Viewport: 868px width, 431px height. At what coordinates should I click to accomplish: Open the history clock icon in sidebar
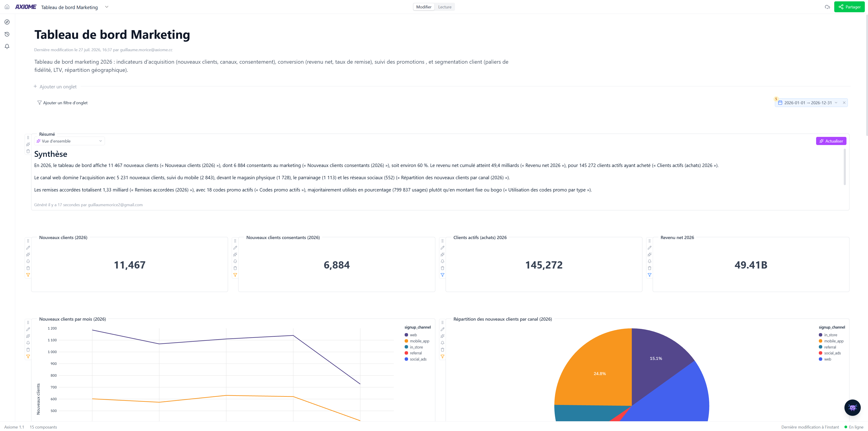pyautogui.click(x=7, y=34)
